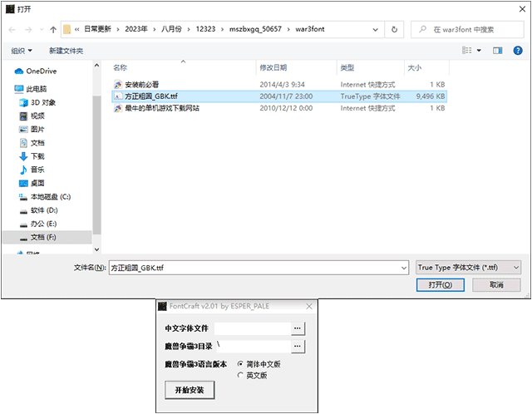Select 此电脑 in the navigation pane
The height and width of the screenshot is (414, 532).
click(x=31, y=89)
